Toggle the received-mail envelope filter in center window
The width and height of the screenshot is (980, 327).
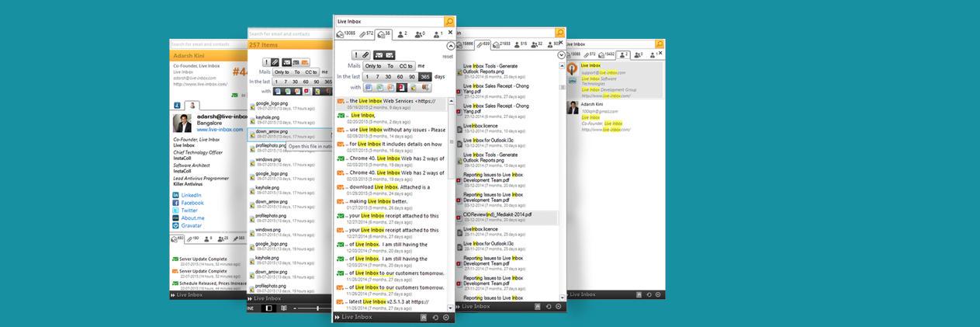point(379,55)
